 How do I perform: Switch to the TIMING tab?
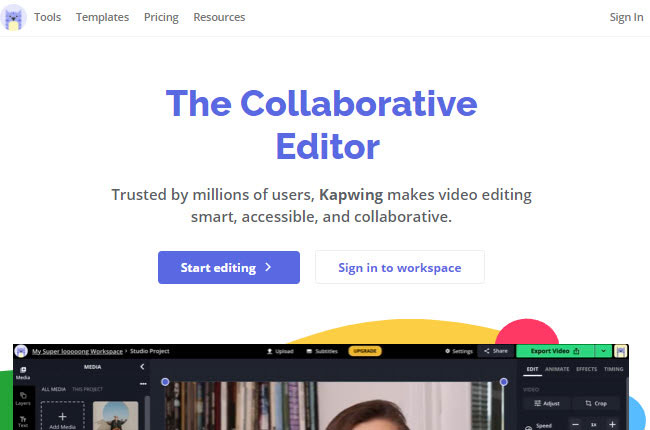(x=614, y=369)
